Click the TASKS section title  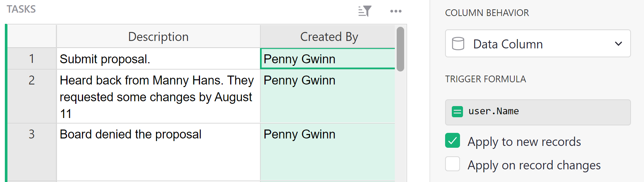tap(21, 9)
